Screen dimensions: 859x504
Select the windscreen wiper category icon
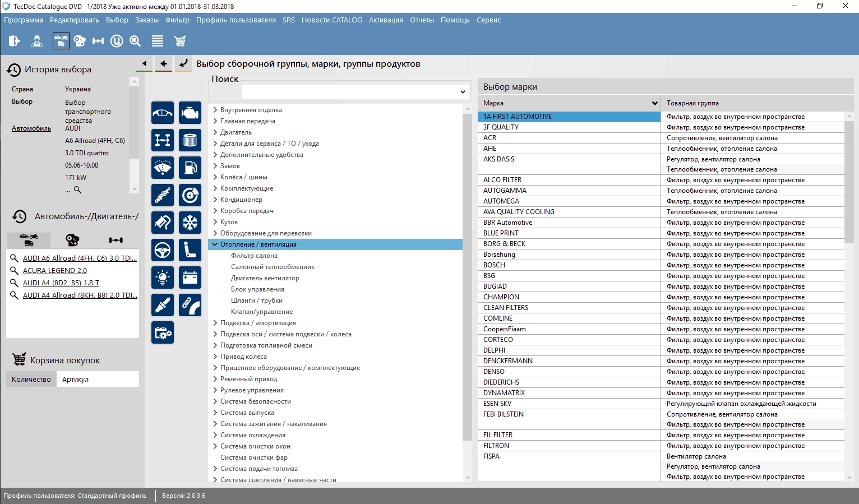click(x=163, y=168)
